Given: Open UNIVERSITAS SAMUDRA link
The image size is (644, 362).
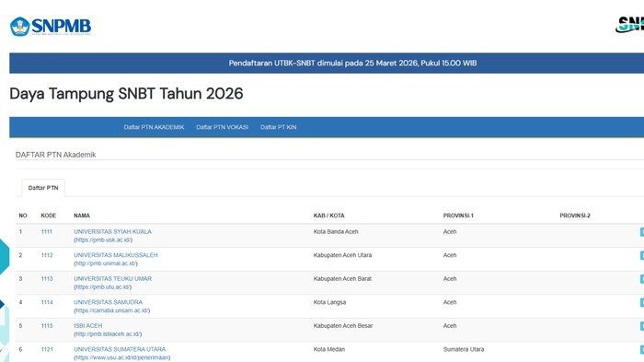Looking at the screenshot, I should point(108,302).
